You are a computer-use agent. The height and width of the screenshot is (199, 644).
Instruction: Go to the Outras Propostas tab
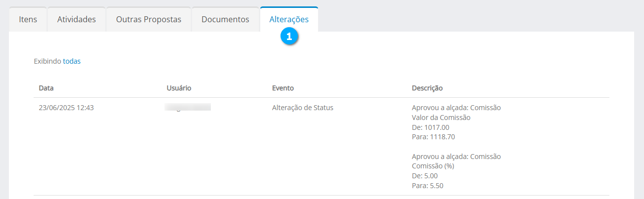[149, 20]
